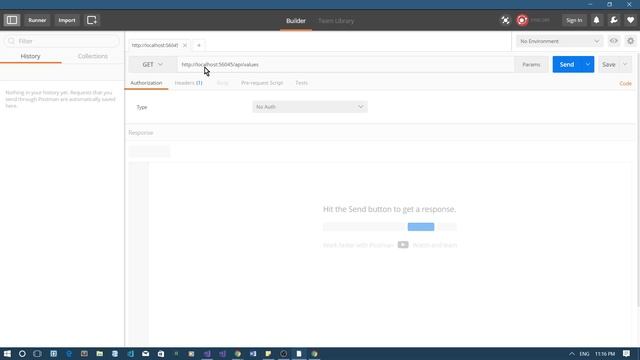Click the heart icon in the header

630,20
